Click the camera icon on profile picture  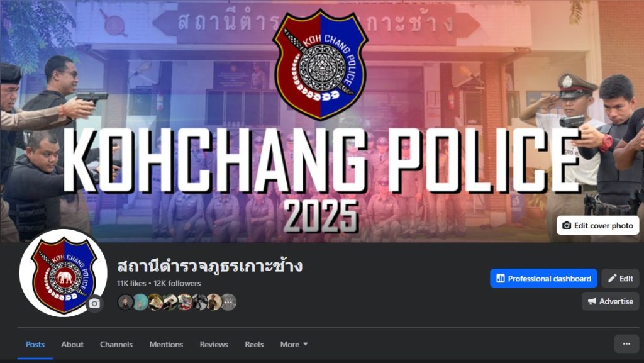point(94,303)
